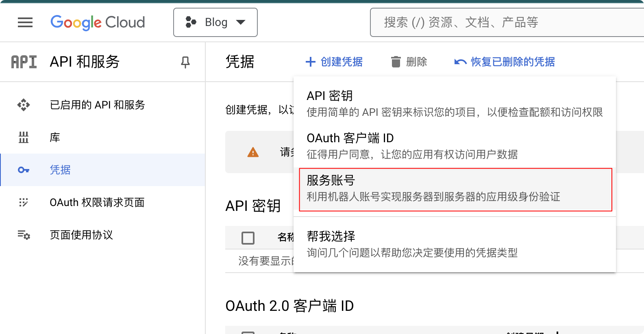
Task: Open OAuth 权限请求页面
Action: pyautogui.click(x=102, y=202)
